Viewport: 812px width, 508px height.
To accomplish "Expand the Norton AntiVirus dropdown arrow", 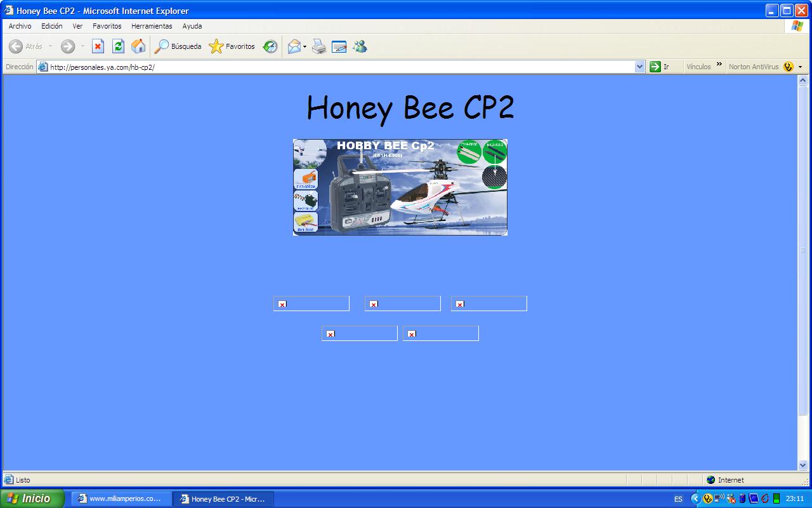I will (x=800, y=67).
